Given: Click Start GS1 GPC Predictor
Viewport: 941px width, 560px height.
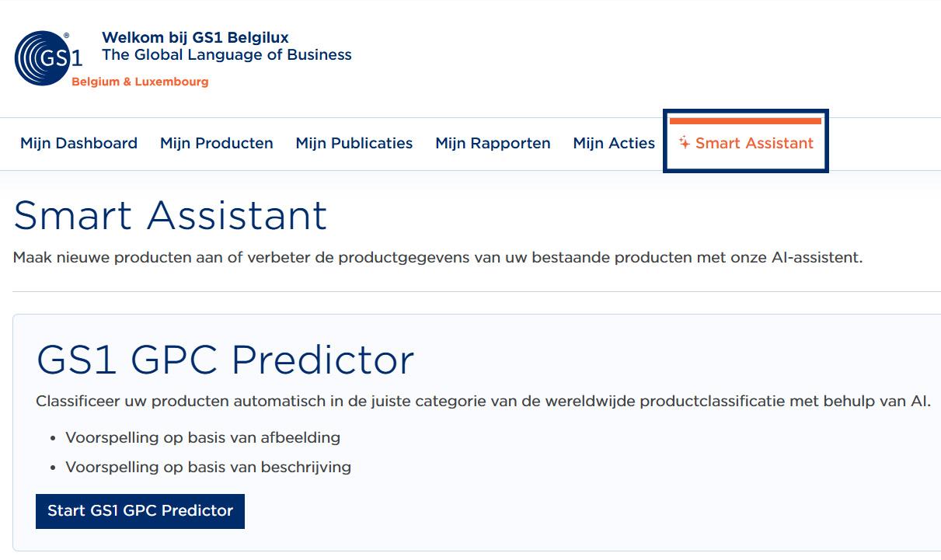Looking at the screenshot, I should pyautogui.click(x=140, y=511).
